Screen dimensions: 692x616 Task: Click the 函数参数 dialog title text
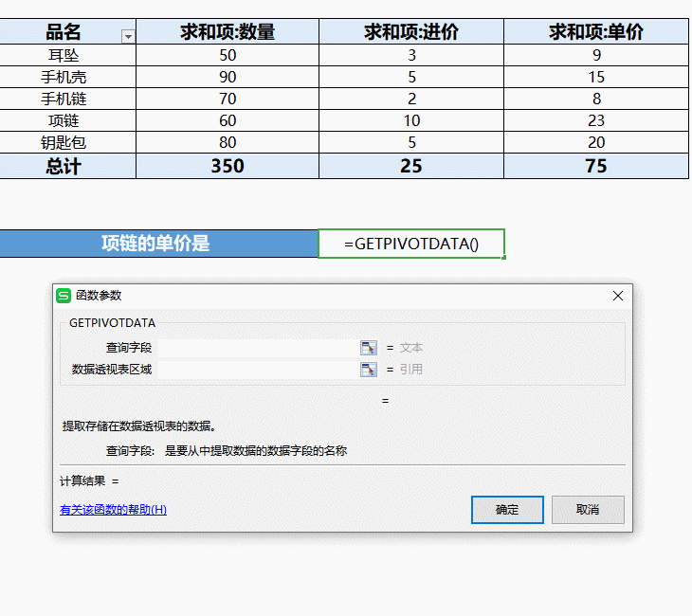coord(99,296)
